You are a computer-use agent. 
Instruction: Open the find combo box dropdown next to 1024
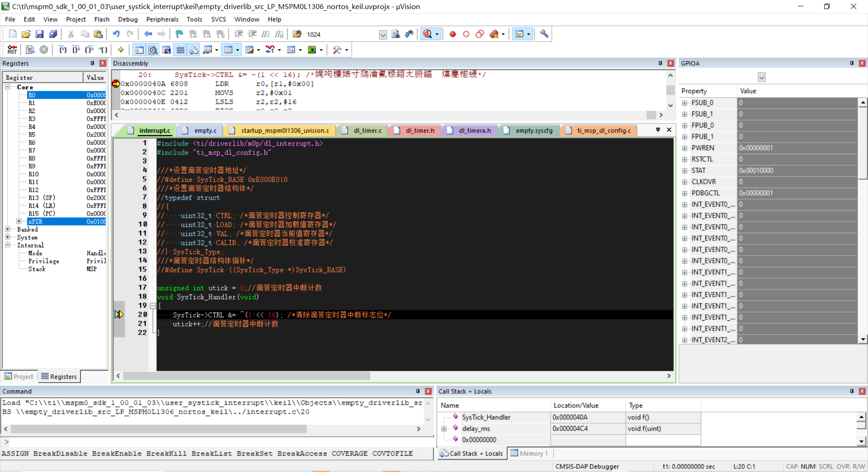383,34
